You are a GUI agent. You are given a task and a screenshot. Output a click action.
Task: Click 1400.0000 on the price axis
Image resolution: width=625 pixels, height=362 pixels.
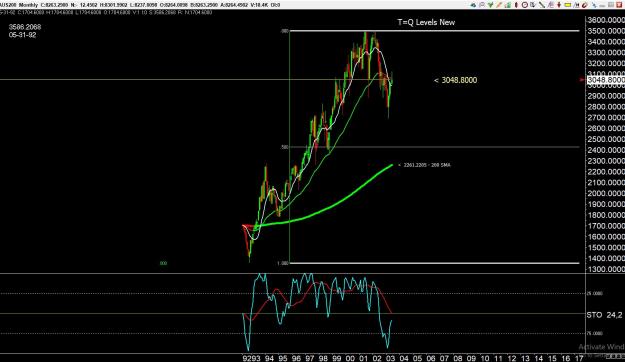(x=606, y=258)
